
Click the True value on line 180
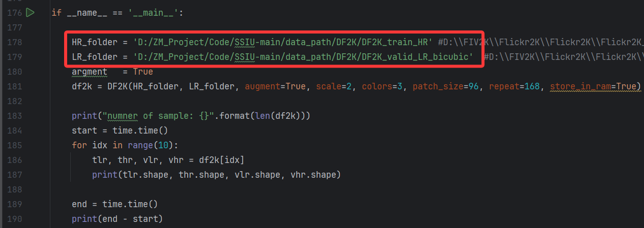point(143,72)
